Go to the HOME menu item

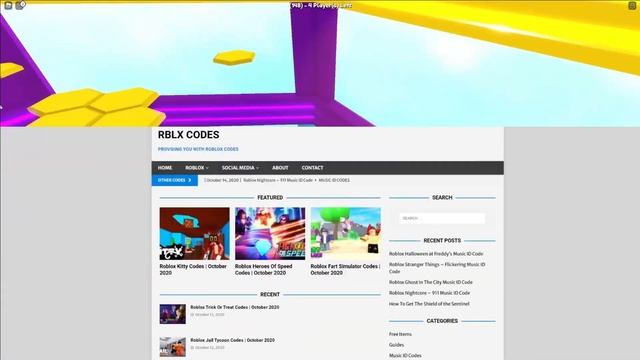[165, 168]
